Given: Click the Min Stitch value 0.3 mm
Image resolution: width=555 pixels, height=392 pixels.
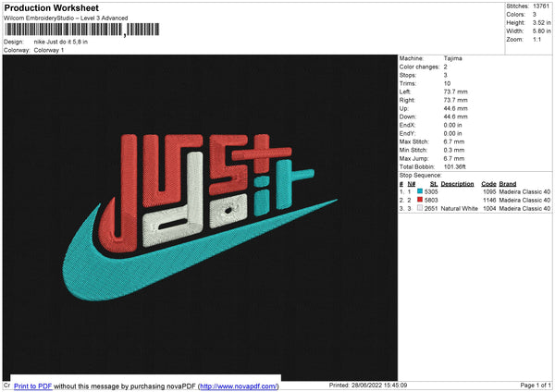Looking at the screenshot, I should [454, 150].
